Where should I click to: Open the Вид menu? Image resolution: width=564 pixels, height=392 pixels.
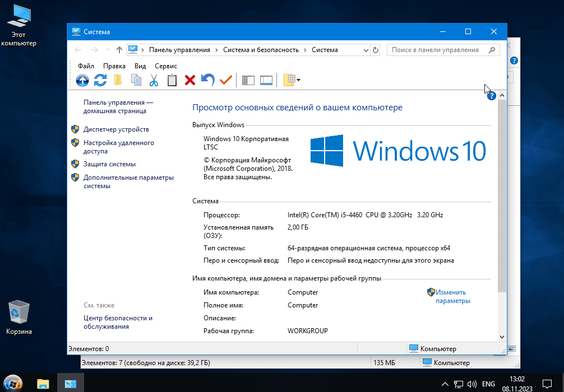(140, 66)
